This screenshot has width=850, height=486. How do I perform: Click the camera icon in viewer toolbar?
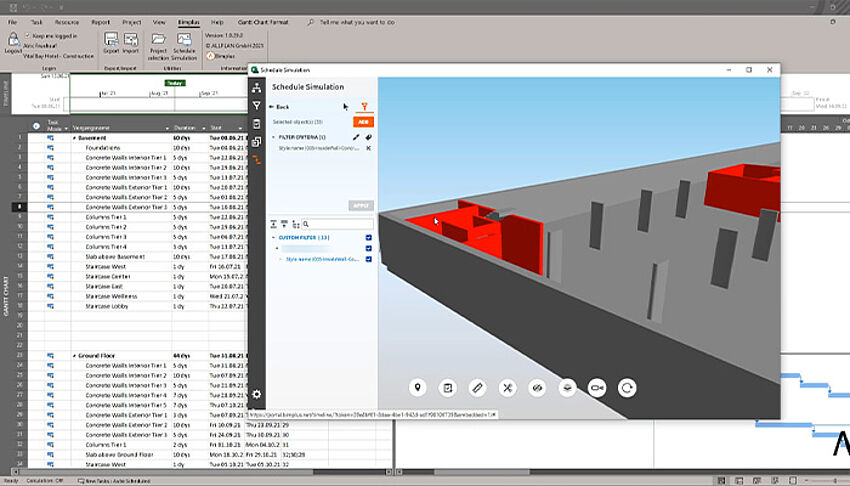(597, 387)
